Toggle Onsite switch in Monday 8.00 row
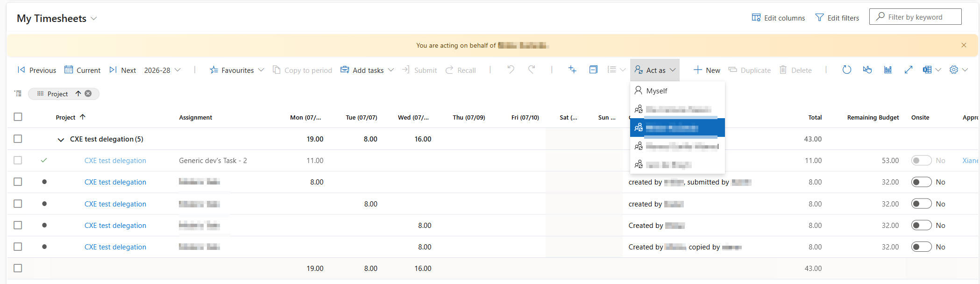The height and width of the screenshot is (284, 980). pos(921,182)
